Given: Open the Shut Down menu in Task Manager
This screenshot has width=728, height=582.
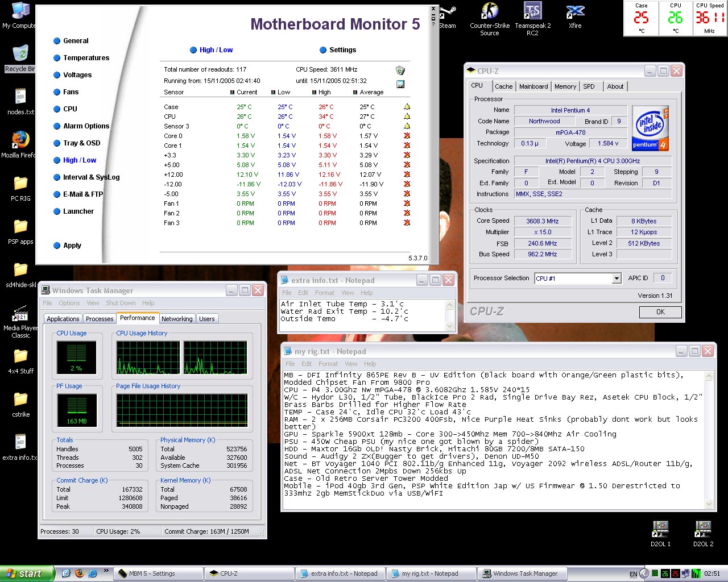Looking at the screenshot, I should coord(121,303).
